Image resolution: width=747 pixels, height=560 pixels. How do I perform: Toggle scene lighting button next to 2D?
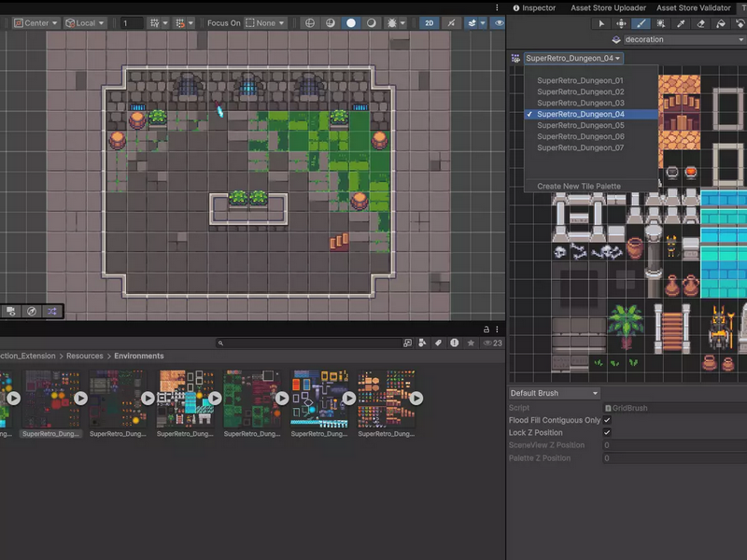pos(451,22)
